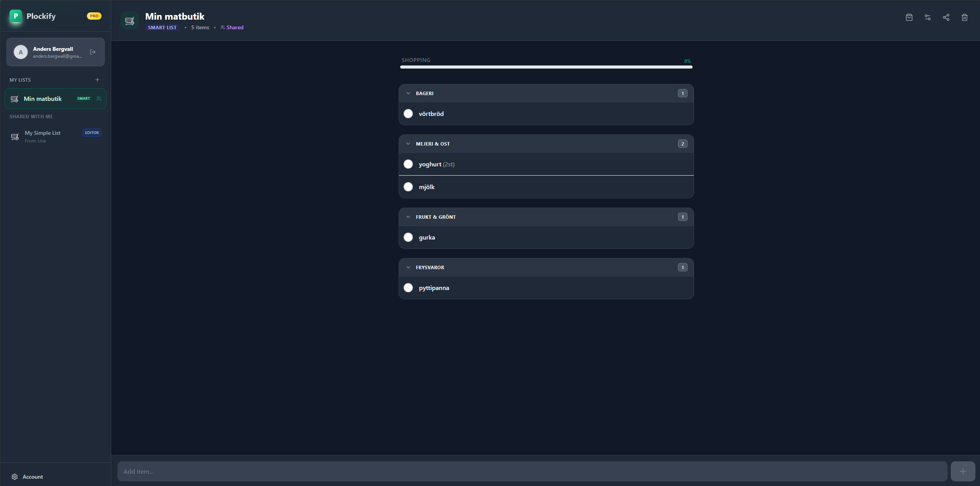Screen dimensions: 980x486
Task: Collapse the Bageri category
Action: 408,93
